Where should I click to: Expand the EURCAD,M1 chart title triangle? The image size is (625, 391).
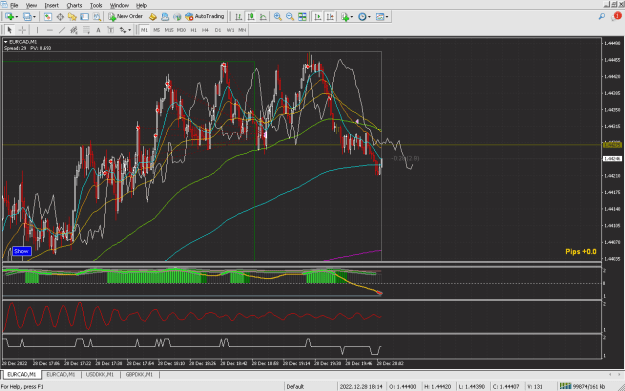tap(6, 42)
